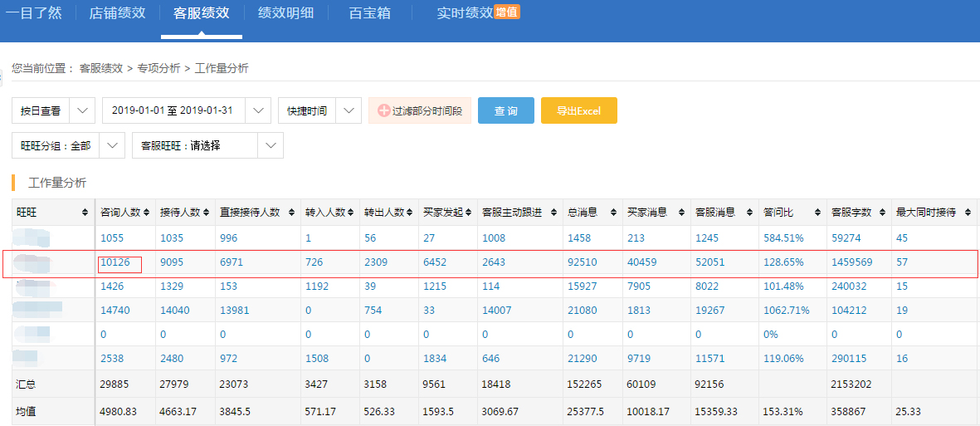
Task: Open the 百宝箱 tab
Action: tap(370, 13)
